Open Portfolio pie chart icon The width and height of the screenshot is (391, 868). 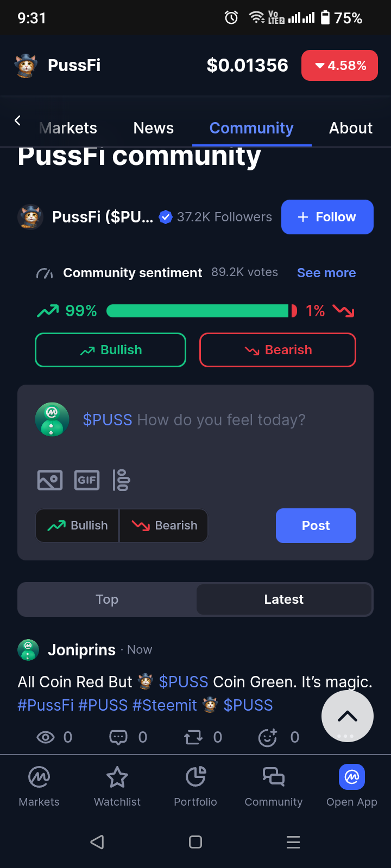(x=195, y=777)
